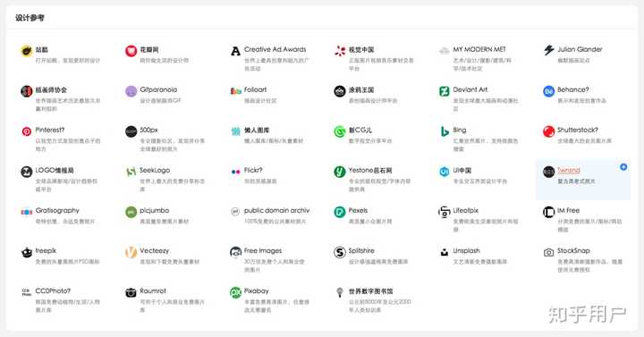Click the Folioart colorful icon
This screenshot has height=337, width=644.
(x=236, y=91)
